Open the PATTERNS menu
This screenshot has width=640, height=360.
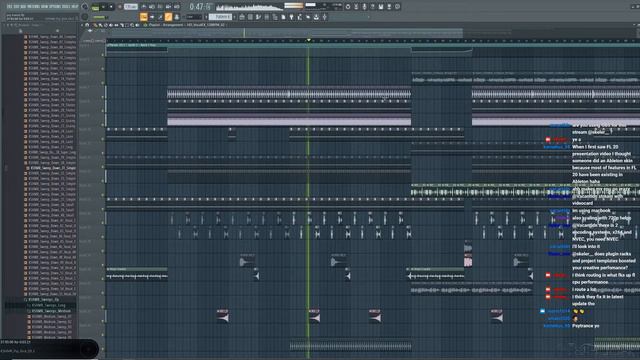(x=33, y=7)
